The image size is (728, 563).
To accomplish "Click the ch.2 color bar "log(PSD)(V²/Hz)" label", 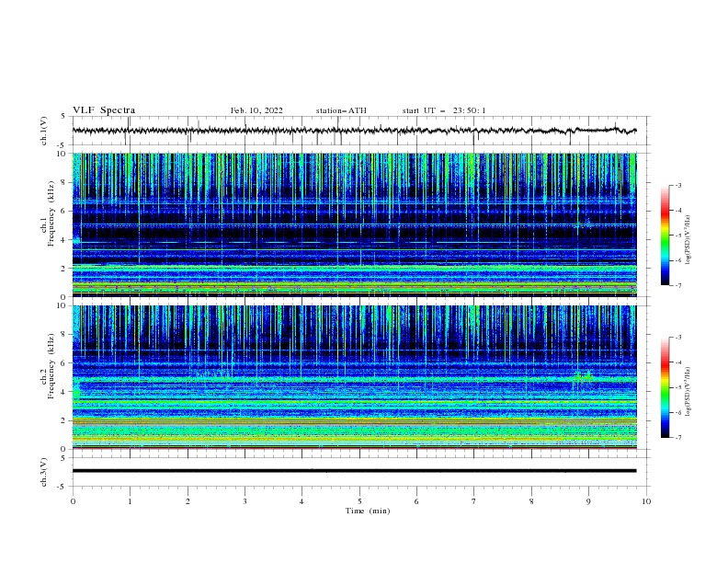I will click(688, 391).
